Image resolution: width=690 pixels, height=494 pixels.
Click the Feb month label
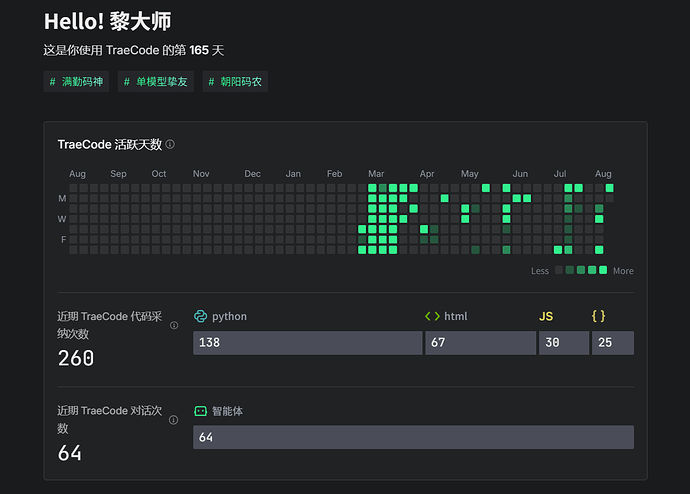(x=334, y=174)
